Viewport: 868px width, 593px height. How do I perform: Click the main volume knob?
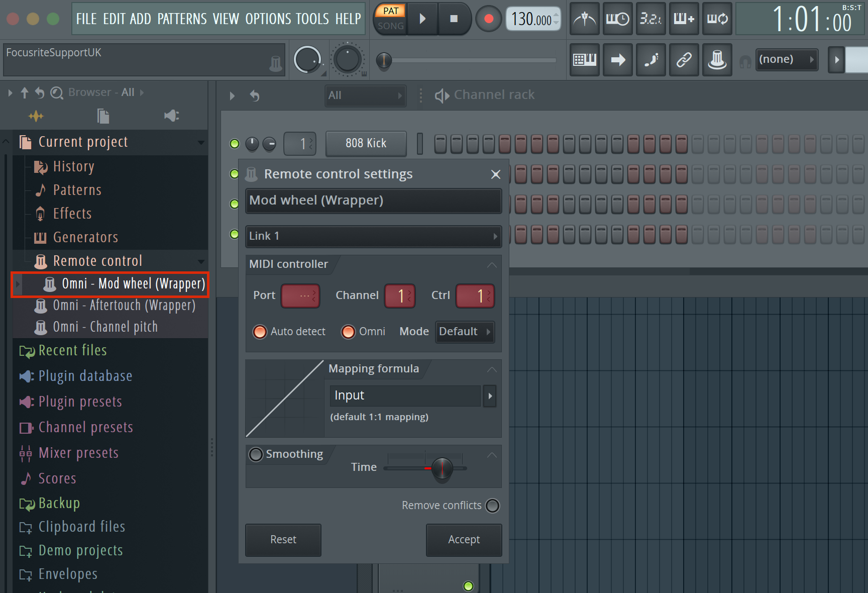point(307,60)
